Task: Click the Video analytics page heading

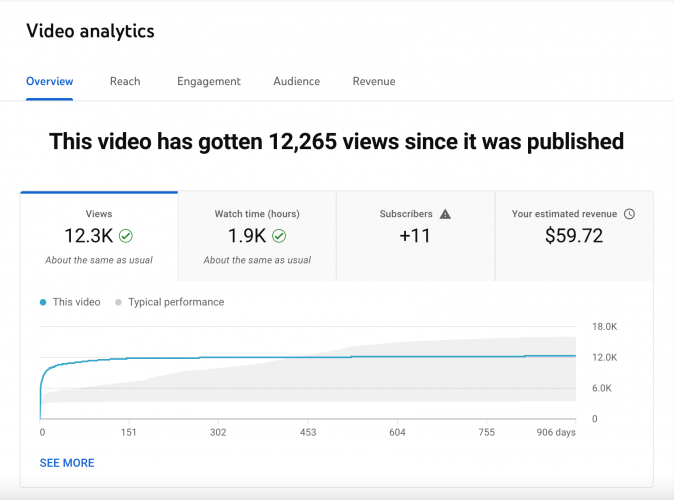Action: pyautogui.click(x=90, y=31)
